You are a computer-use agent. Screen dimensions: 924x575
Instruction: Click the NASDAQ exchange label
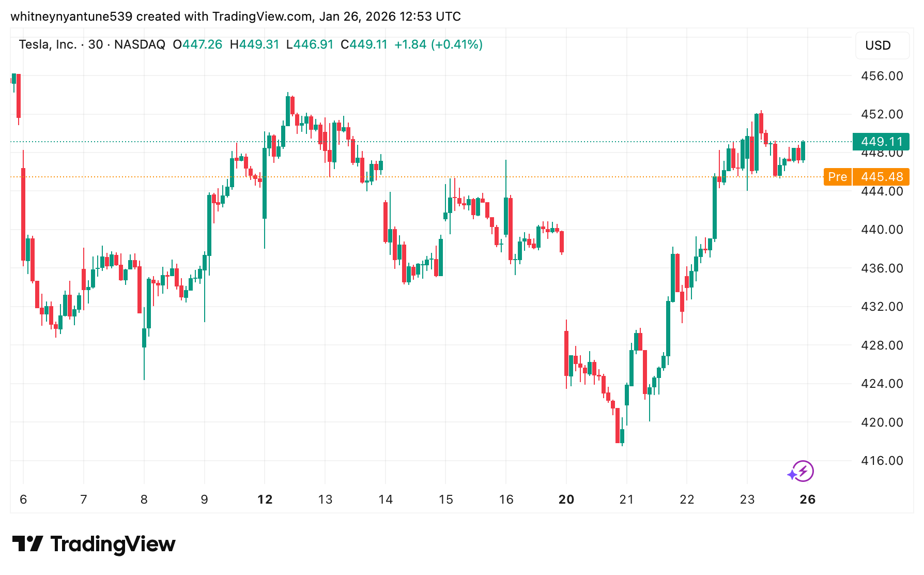[x=140, y=44]
